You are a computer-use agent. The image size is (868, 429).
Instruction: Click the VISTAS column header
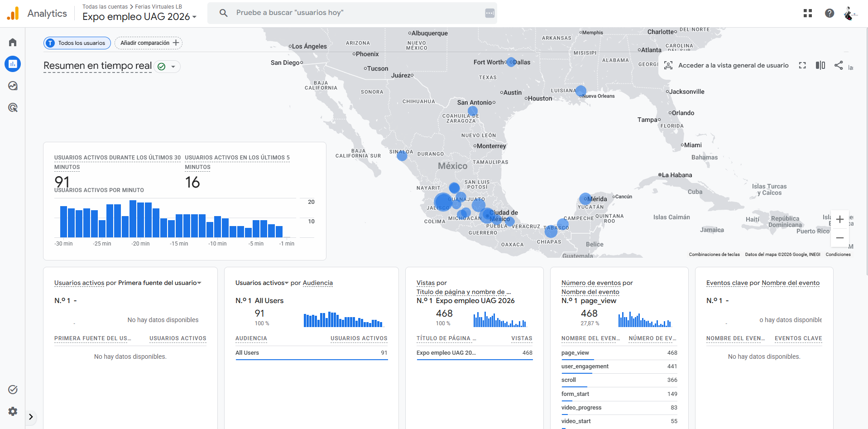point(522,338)
